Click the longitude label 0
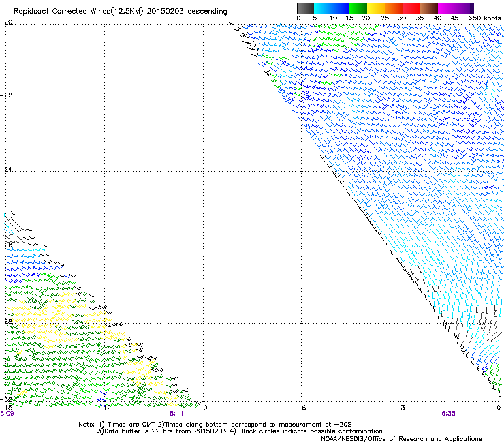This screenshot has height=443, width=504. [x=499, y=408]
